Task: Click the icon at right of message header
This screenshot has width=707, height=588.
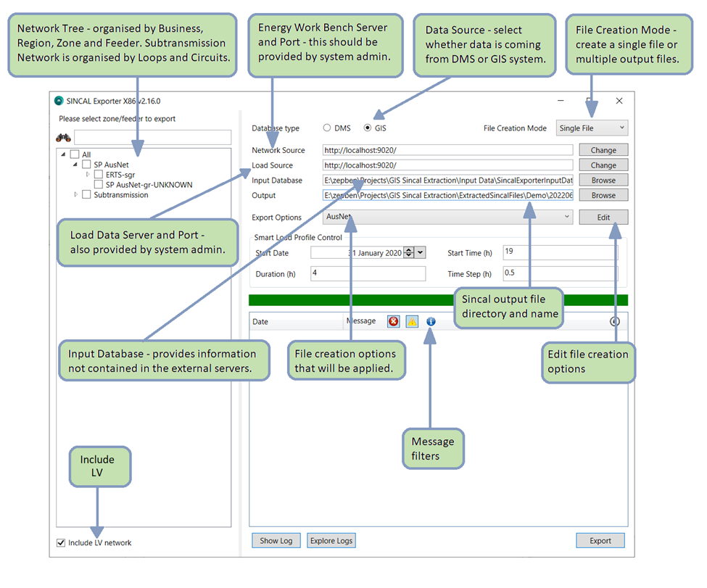Action: (615, 321)
